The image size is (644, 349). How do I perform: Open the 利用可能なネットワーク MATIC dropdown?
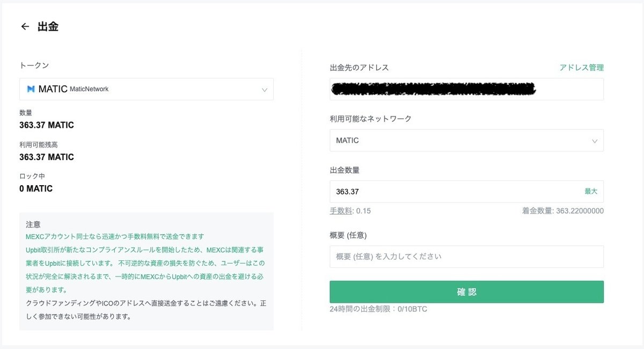click(x=466, y=141)
